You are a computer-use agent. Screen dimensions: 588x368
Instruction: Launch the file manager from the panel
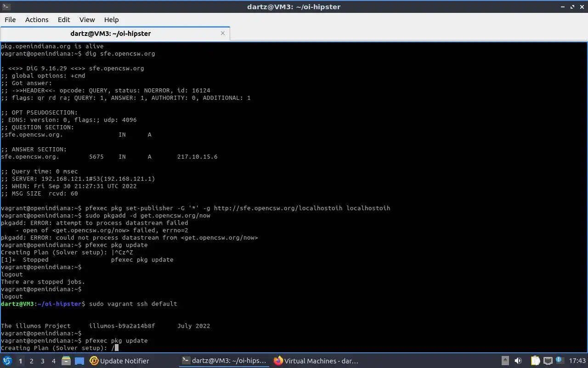(x=66, y=361)
